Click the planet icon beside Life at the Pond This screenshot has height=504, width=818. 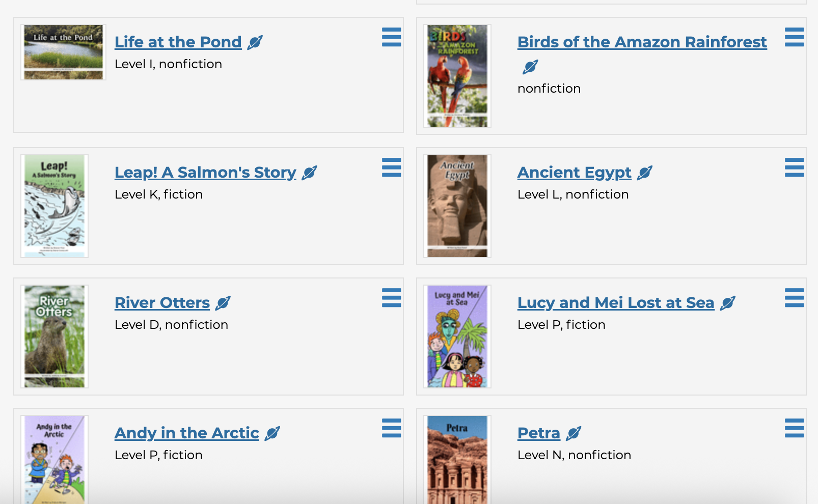pyautogui.click(x=255, y=42)
